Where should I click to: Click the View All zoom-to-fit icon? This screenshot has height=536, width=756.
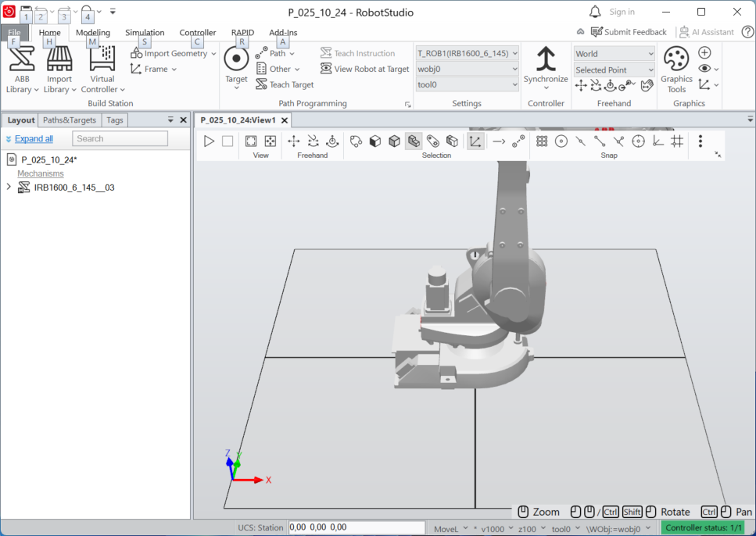pos(251,141)
